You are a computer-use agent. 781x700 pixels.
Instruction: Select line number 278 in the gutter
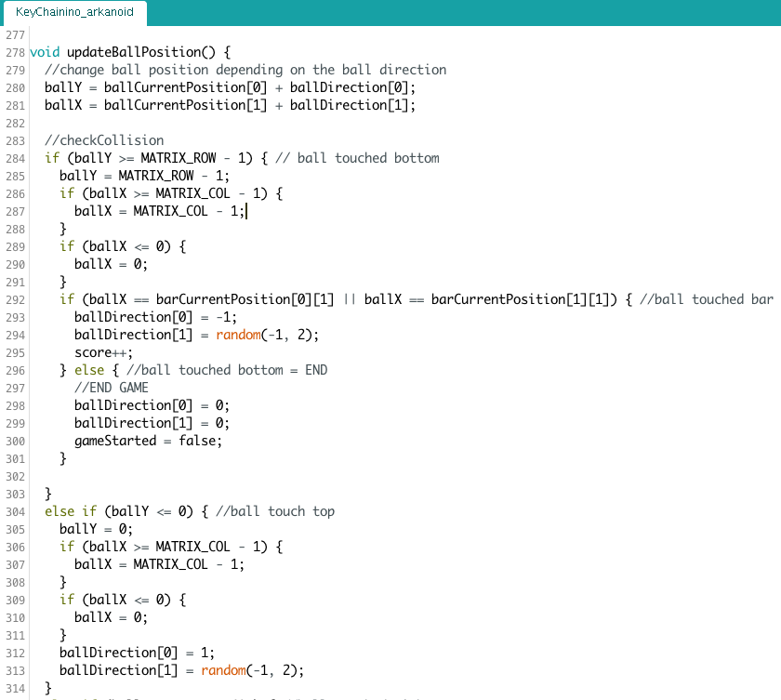14,52
